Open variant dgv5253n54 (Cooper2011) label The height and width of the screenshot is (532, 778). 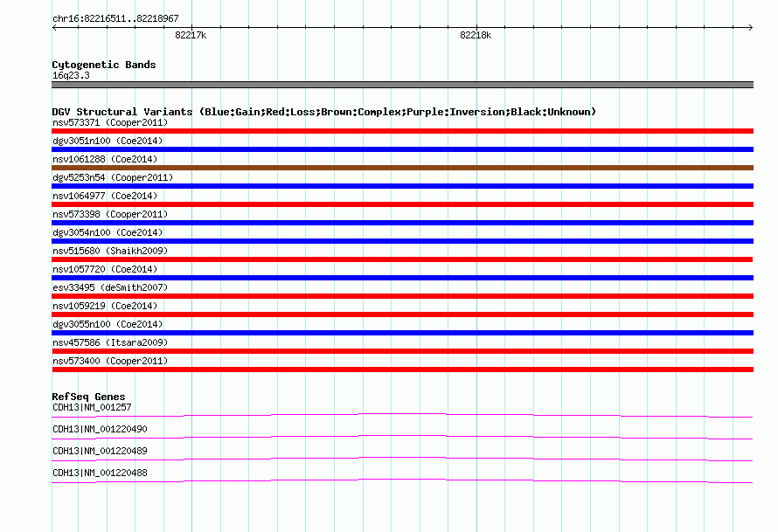coord(113,177)
